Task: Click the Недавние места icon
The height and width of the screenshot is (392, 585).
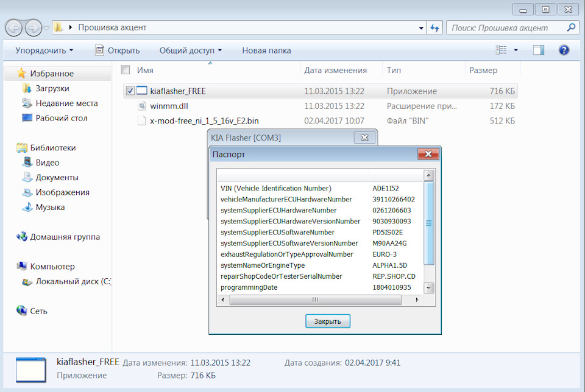Action: point(27,103)
